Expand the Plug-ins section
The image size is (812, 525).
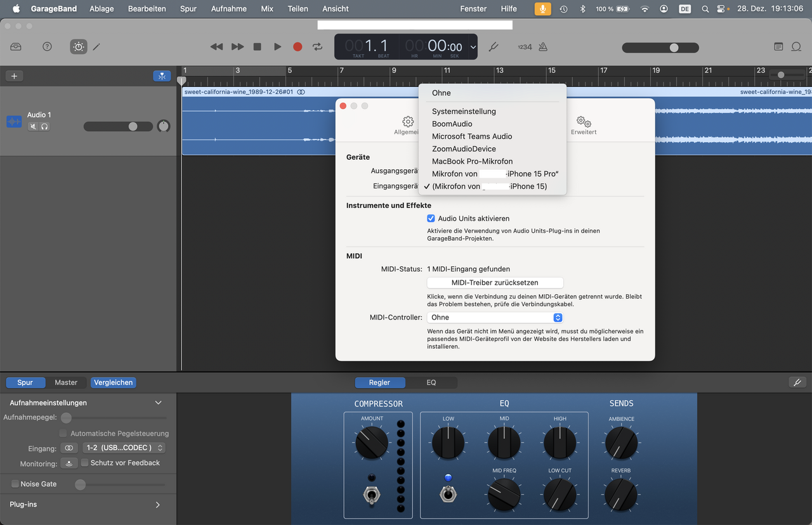[157, 505]
